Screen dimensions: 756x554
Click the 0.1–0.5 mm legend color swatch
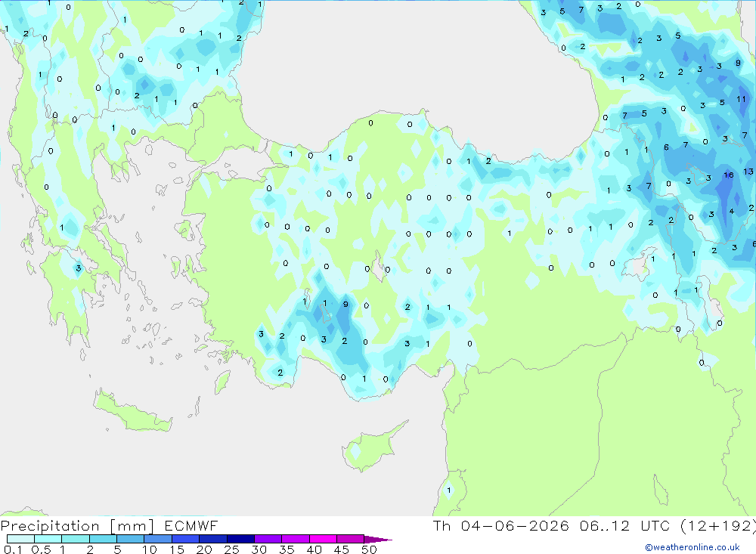(x=20, y=539)
